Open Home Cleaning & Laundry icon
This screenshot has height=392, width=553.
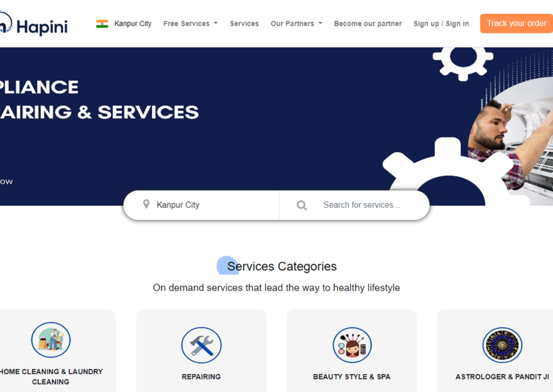51,340
